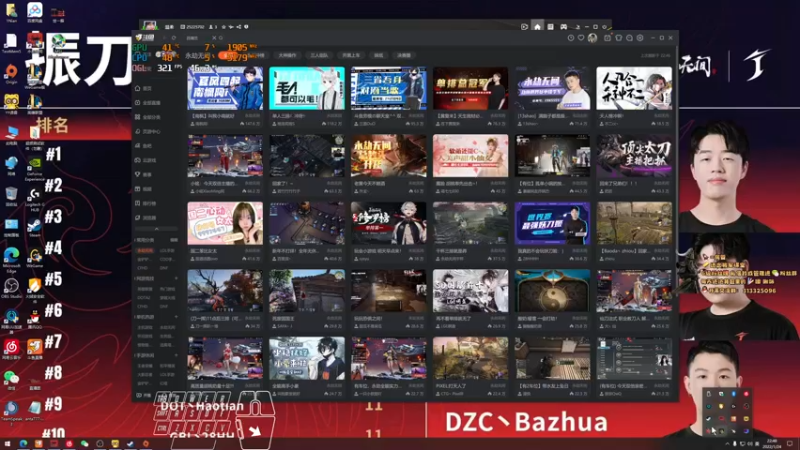Open viewing history clock icon
Image resolution: width=800 pixels, height=450 pixels.
[571, 38]
